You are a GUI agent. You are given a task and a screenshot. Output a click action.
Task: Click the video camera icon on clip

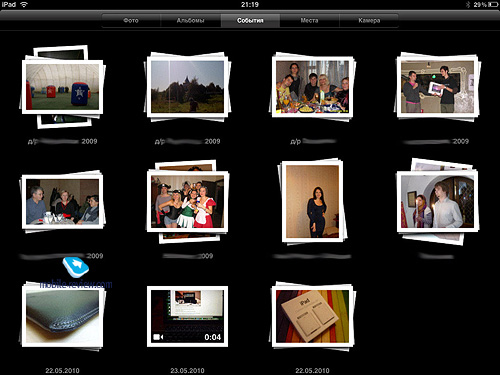(x=158, y=337)
